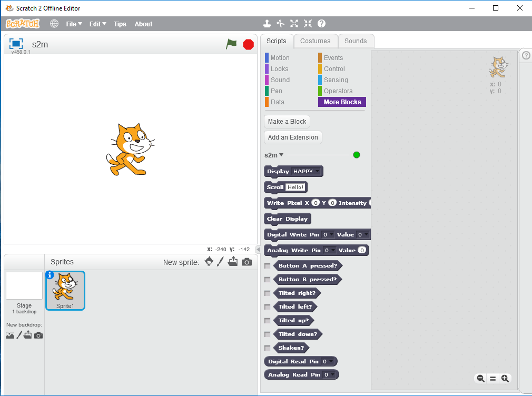Toggle full screen presentation mode icon
This screenshot has width=532, height=396.
[x=16, y=44]
